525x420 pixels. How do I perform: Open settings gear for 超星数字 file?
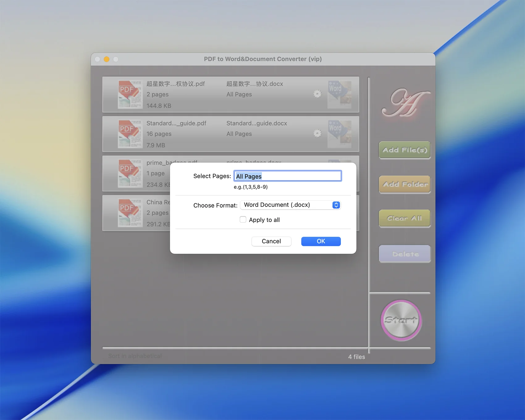click(317, 94)
